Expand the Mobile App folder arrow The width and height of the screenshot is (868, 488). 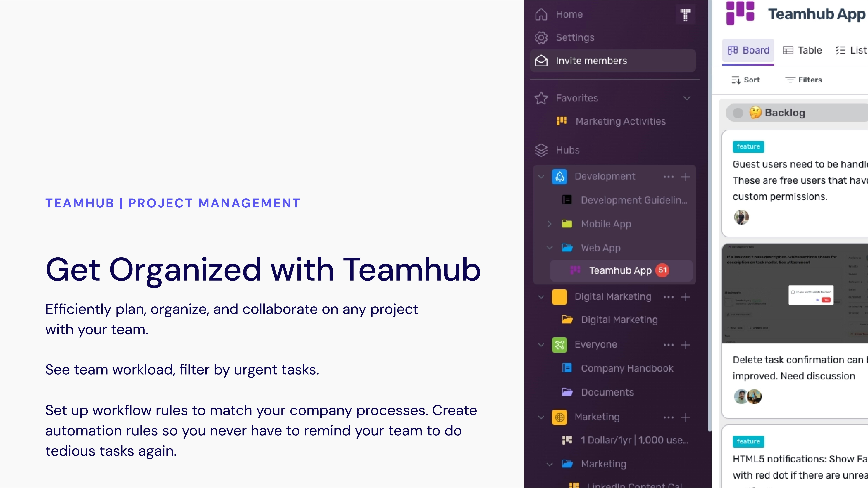click(x=550, y=224)
